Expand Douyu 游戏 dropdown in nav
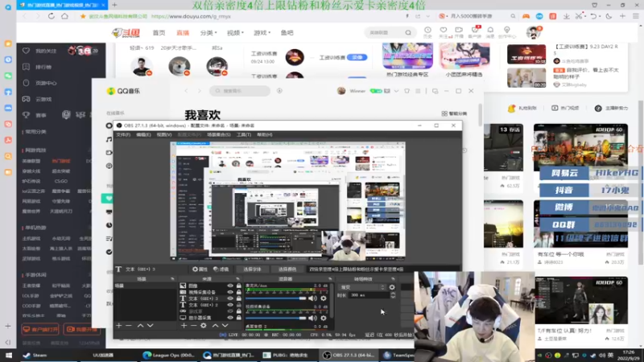This screenshot has height=362, width=644. point(262,33)
